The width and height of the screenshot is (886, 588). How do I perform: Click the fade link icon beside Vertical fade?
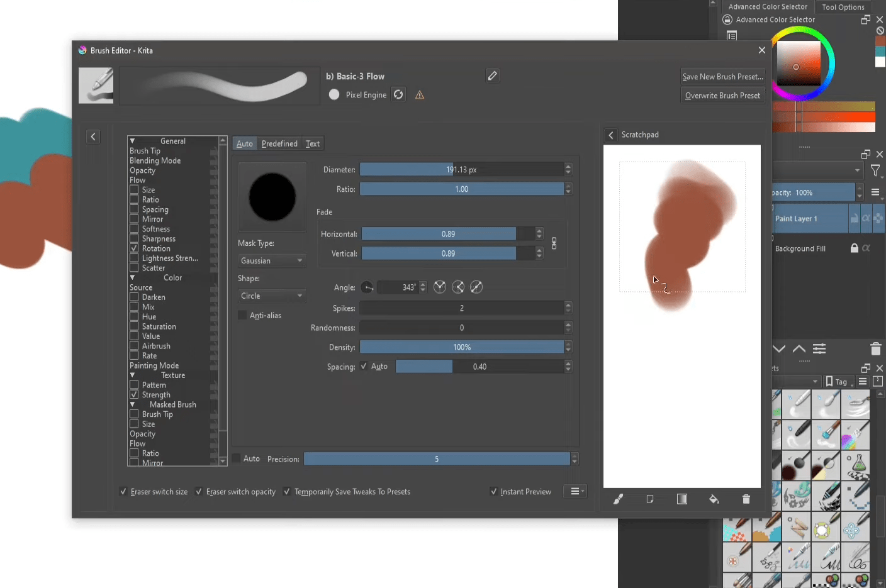coord(554,243)
